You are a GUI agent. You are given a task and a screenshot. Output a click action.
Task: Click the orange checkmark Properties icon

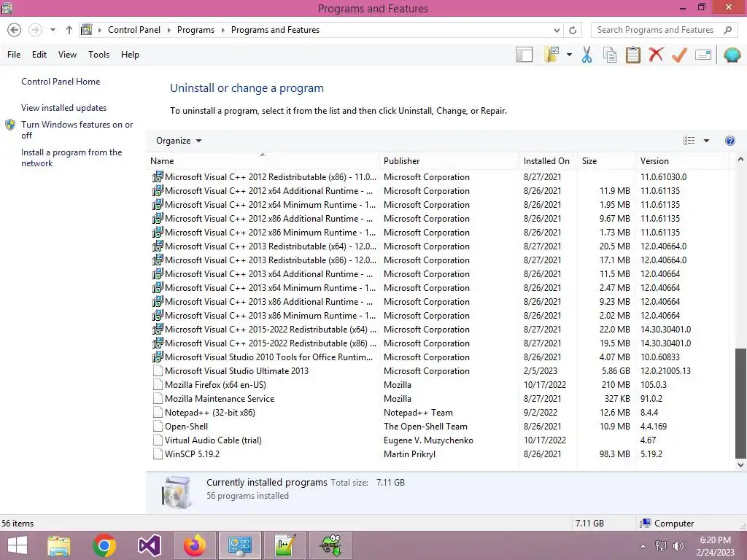click(679, 55)
